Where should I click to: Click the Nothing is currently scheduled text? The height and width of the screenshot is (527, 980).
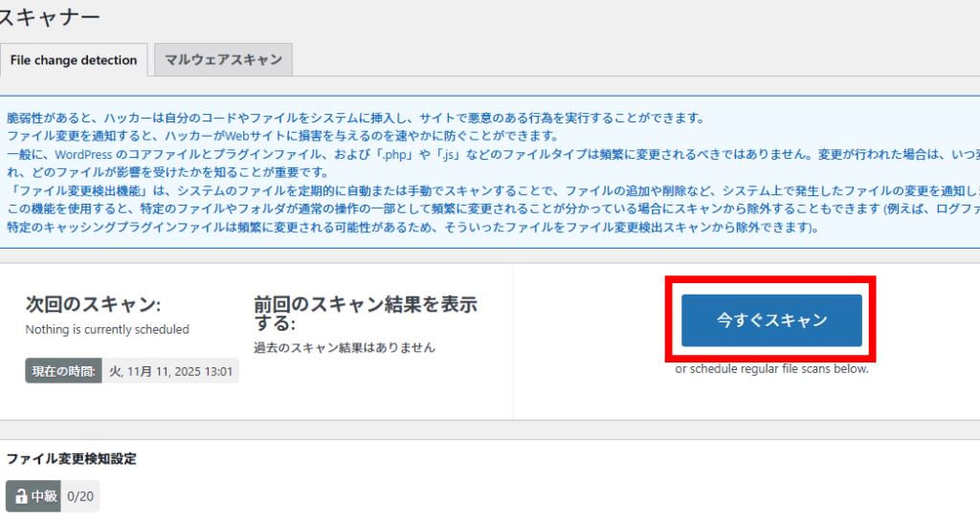[x=107, y=329]
